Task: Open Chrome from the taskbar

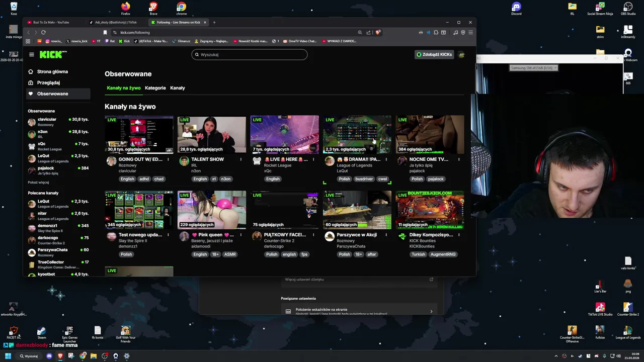Action: tap(83, 356)
